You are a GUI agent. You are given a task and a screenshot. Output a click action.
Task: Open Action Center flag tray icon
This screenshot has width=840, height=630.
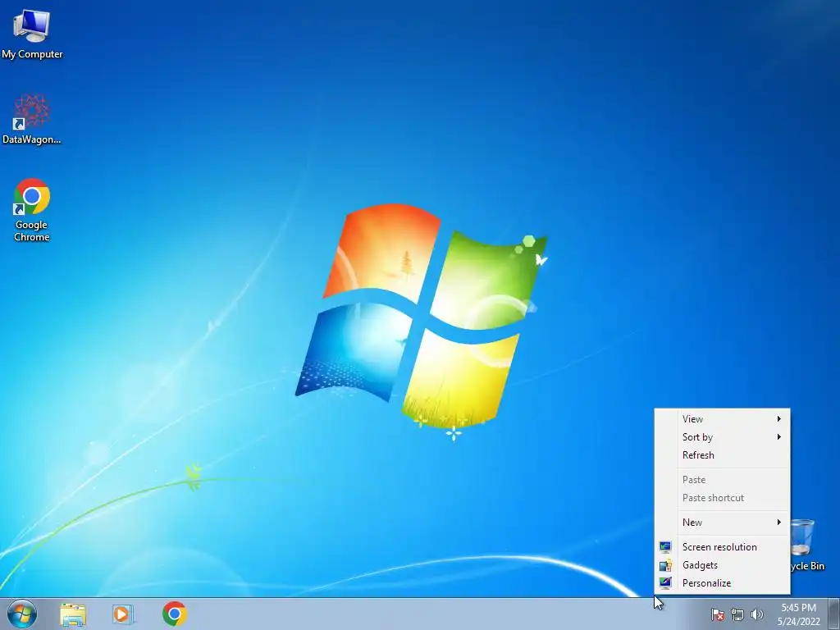(x=718, y=614)
